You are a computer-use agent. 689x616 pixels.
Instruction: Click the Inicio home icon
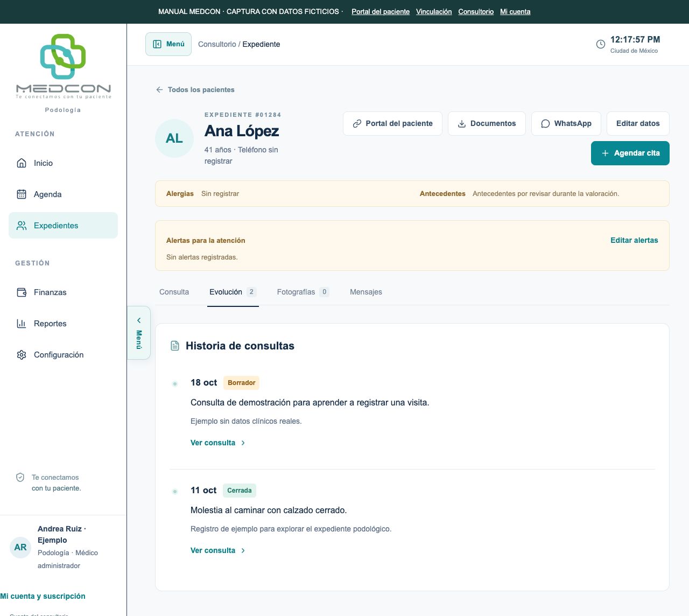22,163
